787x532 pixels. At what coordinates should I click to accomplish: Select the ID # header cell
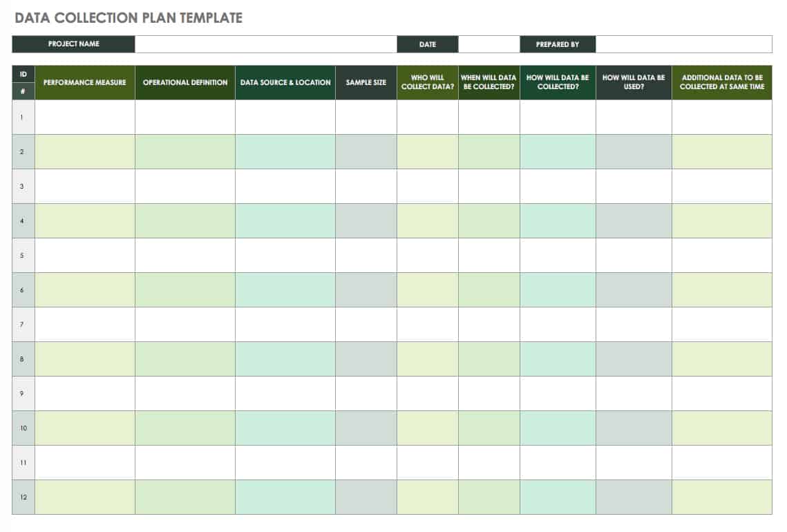coord(23,82)
